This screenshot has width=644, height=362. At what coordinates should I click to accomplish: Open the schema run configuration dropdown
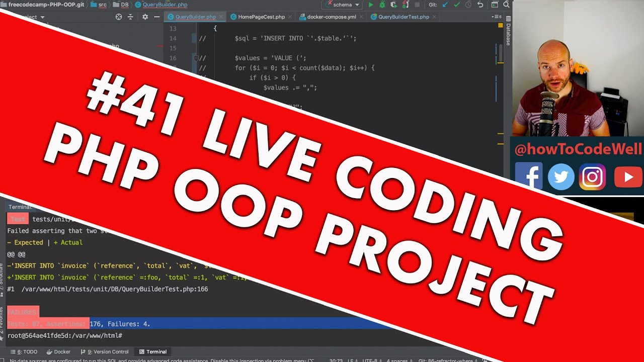point(342,5)
